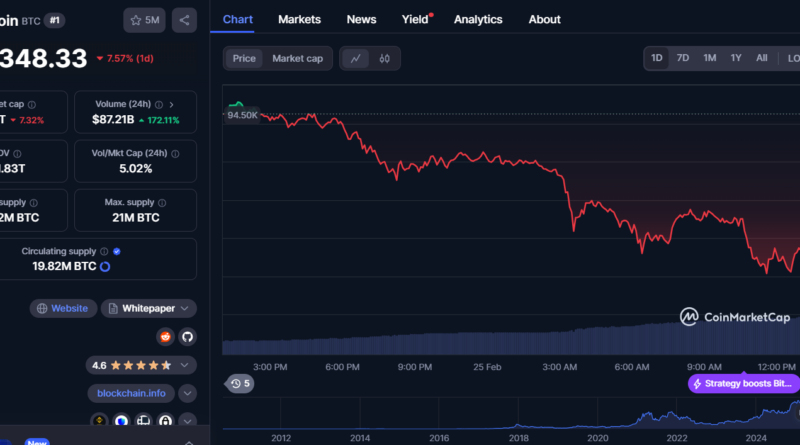
Task: Set chart range to 1Y
Action: [736, 58]
